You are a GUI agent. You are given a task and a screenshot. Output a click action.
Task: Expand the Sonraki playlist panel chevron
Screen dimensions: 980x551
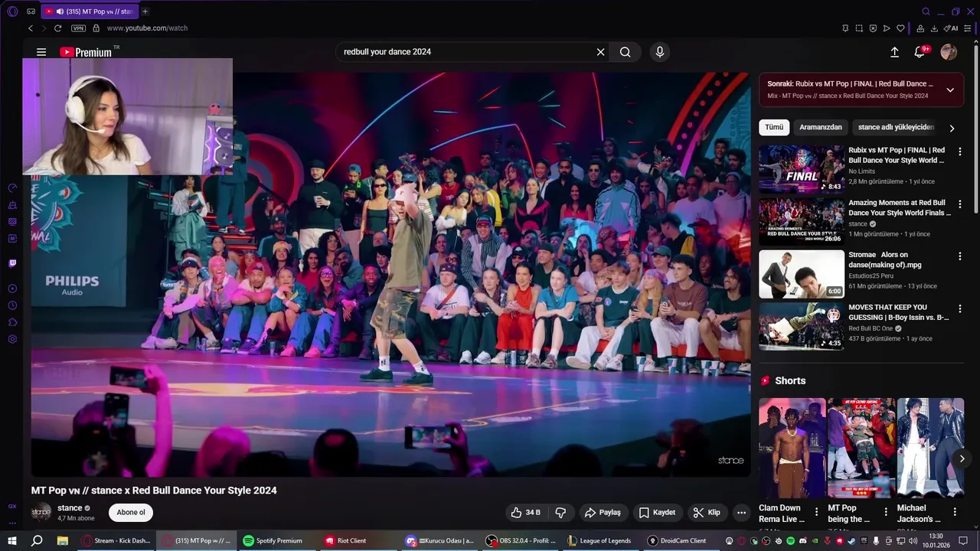pyautogui.click(x=950, y=90)
